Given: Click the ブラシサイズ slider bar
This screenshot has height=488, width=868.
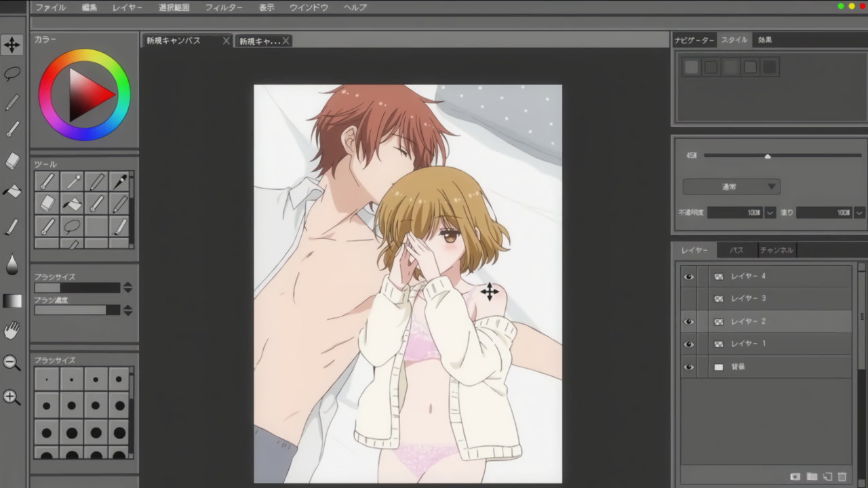Looking at the screenshot, I should (77, 287).
